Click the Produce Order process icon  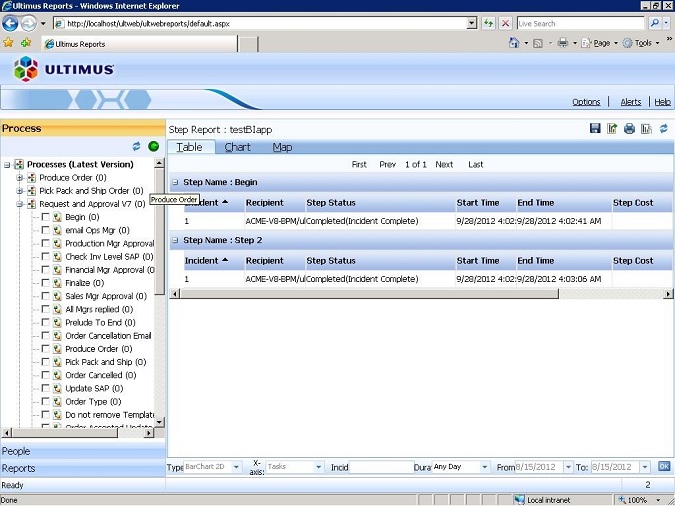(31, 177)
